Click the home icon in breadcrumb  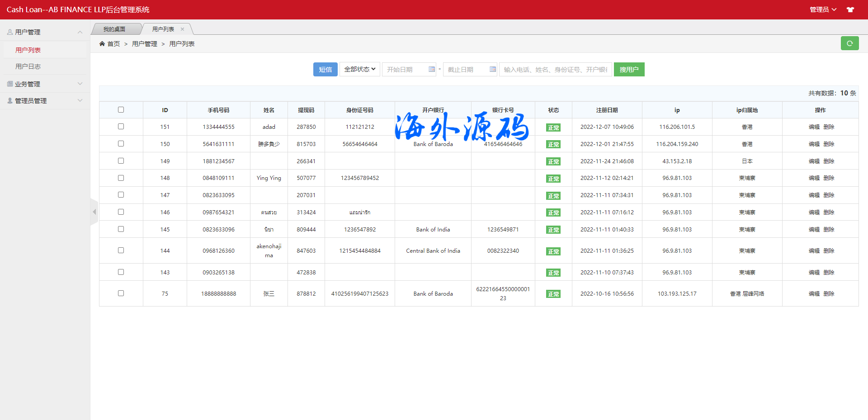pos(102,44)
